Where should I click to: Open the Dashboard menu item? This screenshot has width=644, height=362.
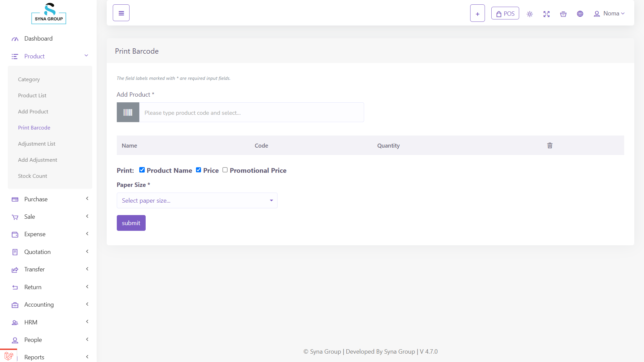click(x=38, y=39)
